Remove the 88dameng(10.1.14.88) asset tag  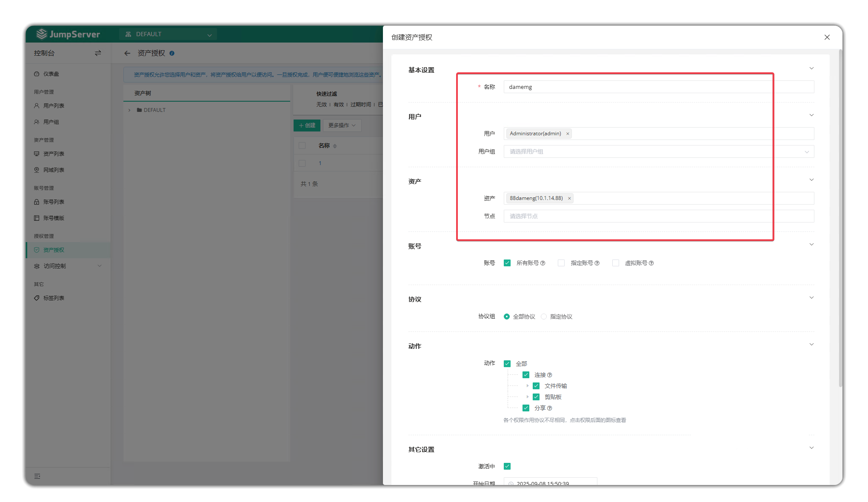[x=569, y=198]
